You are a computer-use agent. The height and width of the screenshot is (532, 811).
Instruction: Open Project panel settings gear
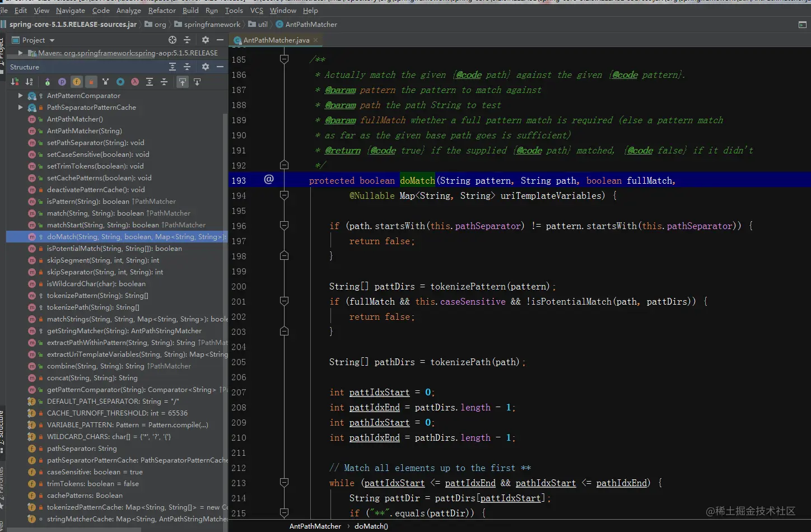[x=206, y=40]
